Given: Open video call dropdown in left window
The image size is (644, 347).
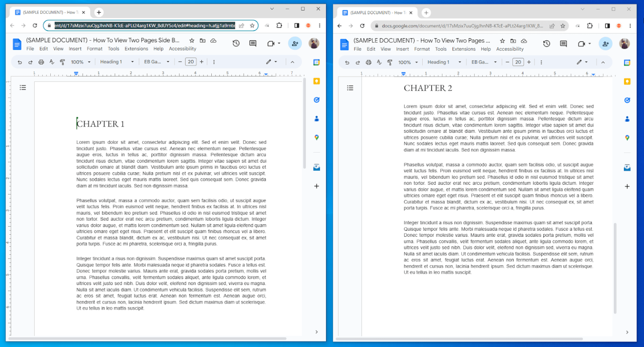Looking at the screenshot, I should (274, 43).
